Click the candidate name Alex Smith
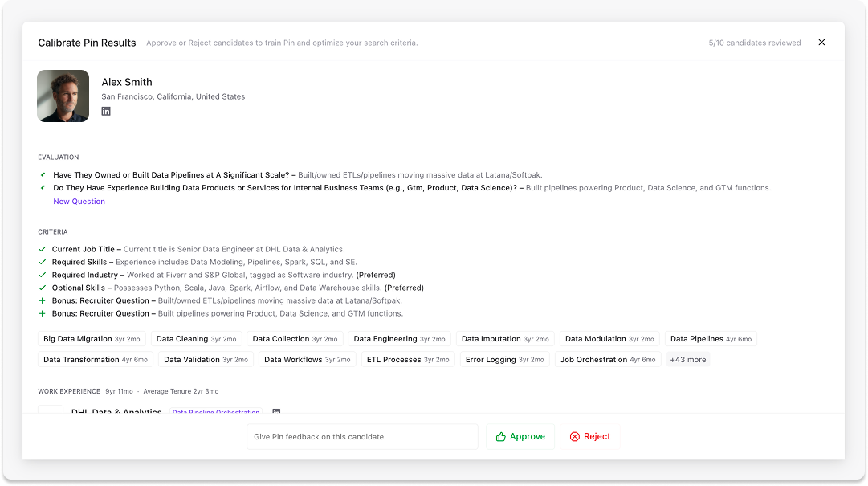The image size is (868, 486). coord(127,82)
